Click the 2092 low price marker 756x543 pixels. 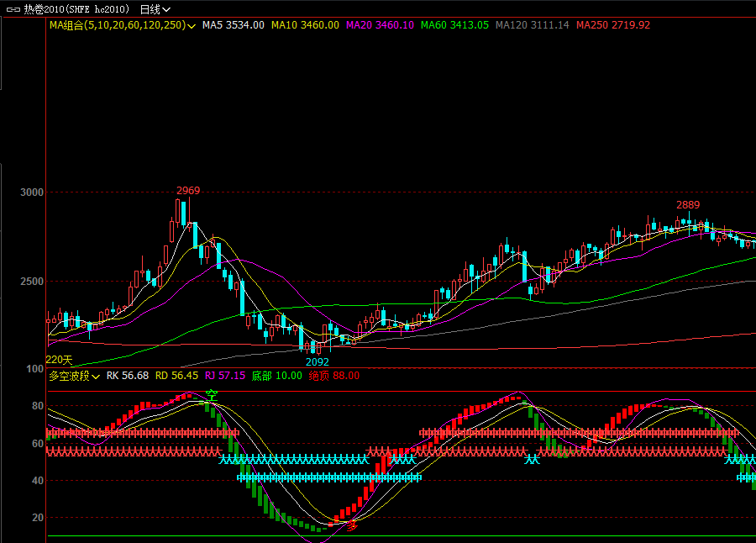point(317,362)
